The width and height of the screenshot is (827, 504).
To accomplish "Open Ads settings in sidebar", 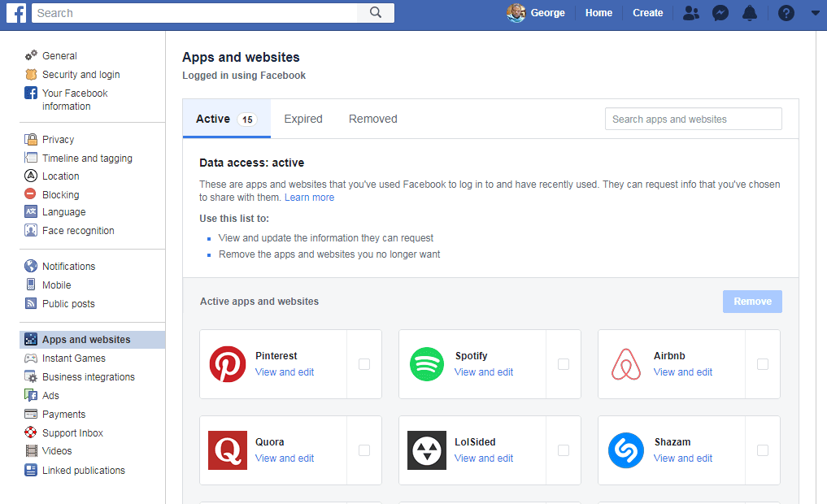I will pos(50,395).
